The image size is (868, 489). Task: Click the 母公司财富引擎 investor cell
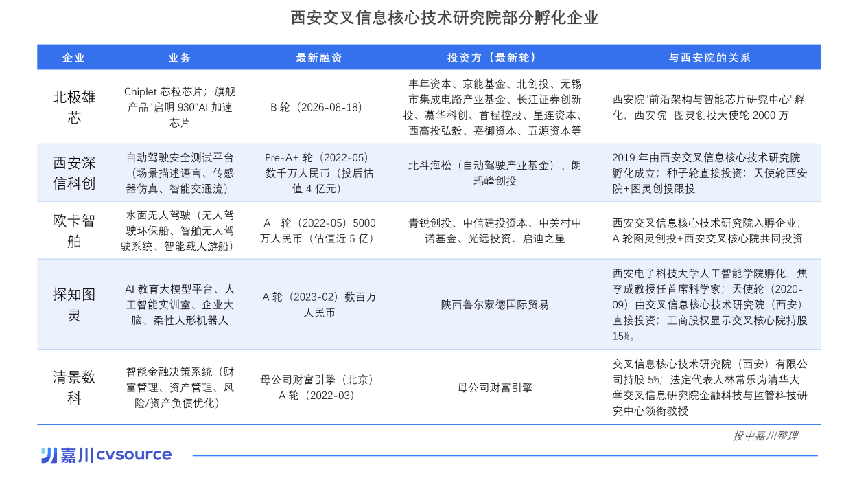(x=495, y=387)
